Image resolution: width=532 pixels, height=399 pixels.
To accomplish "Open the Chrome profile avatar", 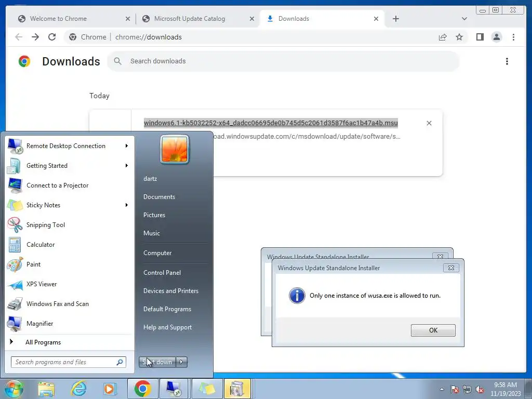I will [496, 37].
